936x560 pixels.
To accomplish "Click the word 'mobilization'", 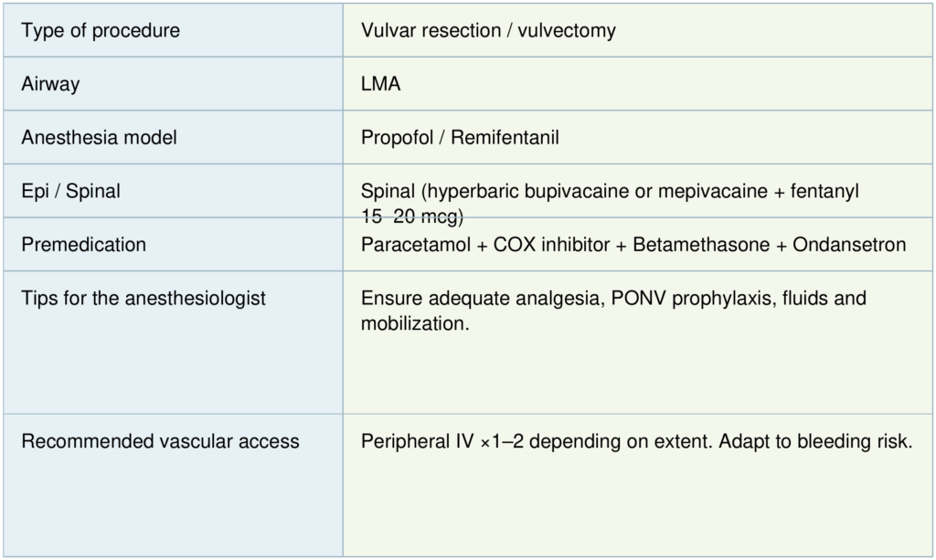I will [x=412, y=323].
